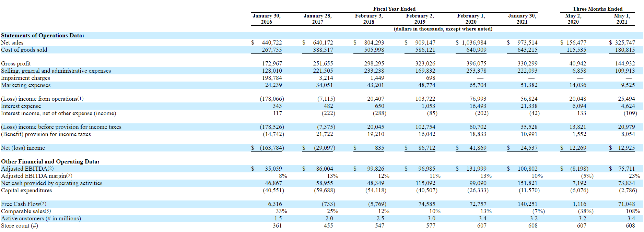The width and height of the screenshot is (644, 232).
Task: Click the "Statements of Operations Data:" heading
Action: [43, 35]
